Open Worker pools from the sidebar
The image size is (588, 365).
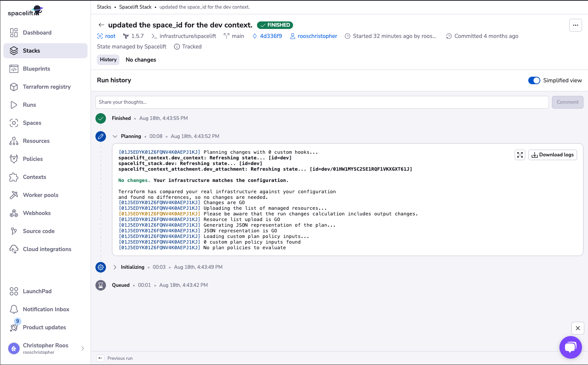[40, 195]
